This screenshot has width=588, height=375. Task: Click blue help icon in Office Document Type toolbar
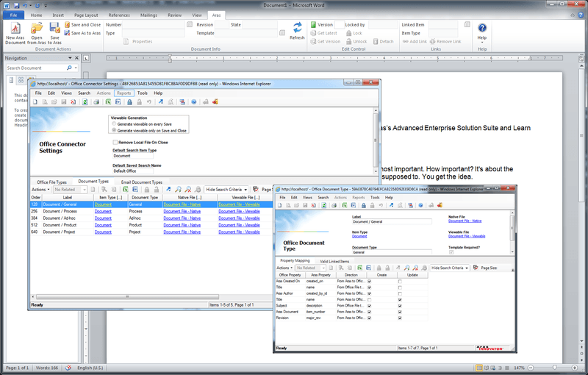[x=420, y=205]
